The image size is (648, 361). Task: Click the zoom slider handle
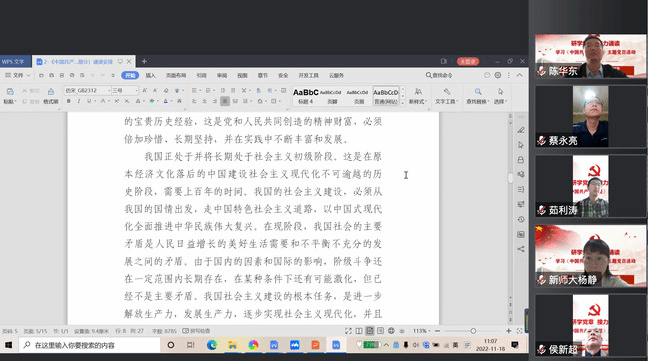(473, 331)
